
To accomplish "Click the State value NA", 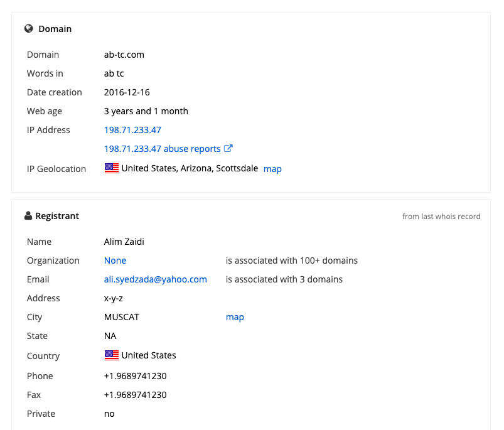I will click(x=110, y=336).
